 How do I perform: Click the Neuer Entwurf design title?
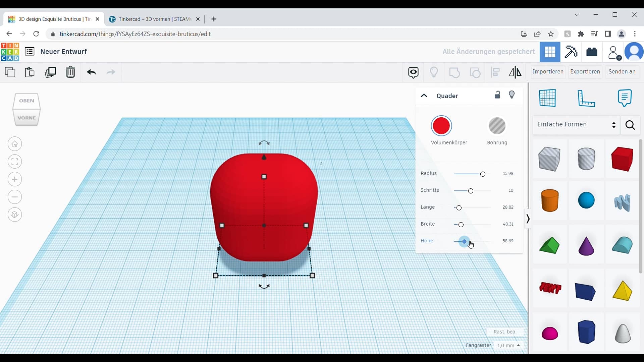pyautogui.click(x=64, y=52)
